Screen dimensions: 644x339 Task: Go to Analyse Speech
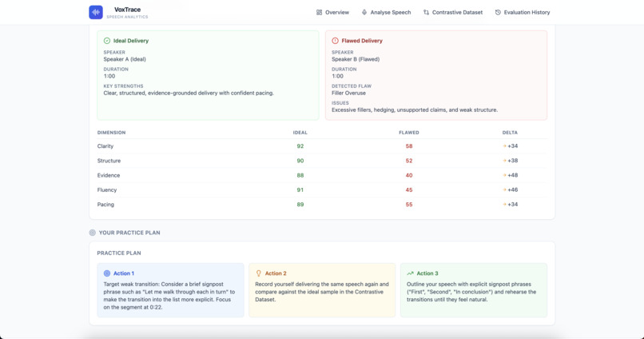tap(386, 12)
